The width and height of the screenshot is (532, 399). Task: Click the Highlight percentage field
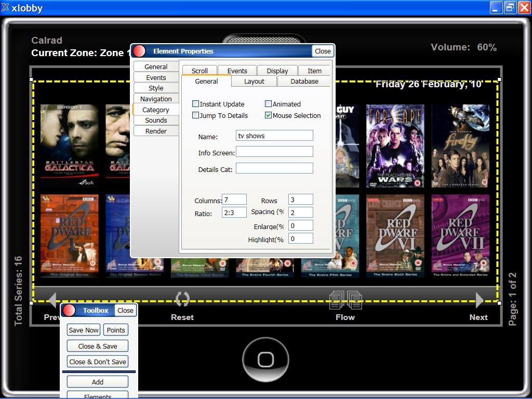click(301, 238)
